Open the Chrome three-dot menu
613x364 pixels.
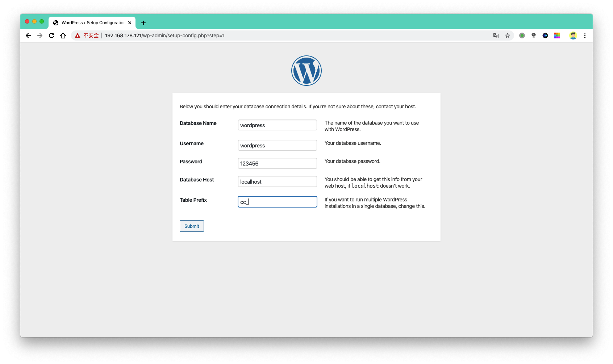pos(585,35)
